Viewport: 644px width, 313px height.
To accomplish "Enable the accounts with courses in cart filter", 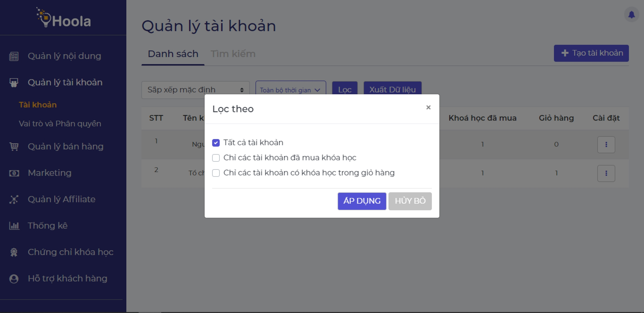I will pyautogui.click(x=216, y=173).
